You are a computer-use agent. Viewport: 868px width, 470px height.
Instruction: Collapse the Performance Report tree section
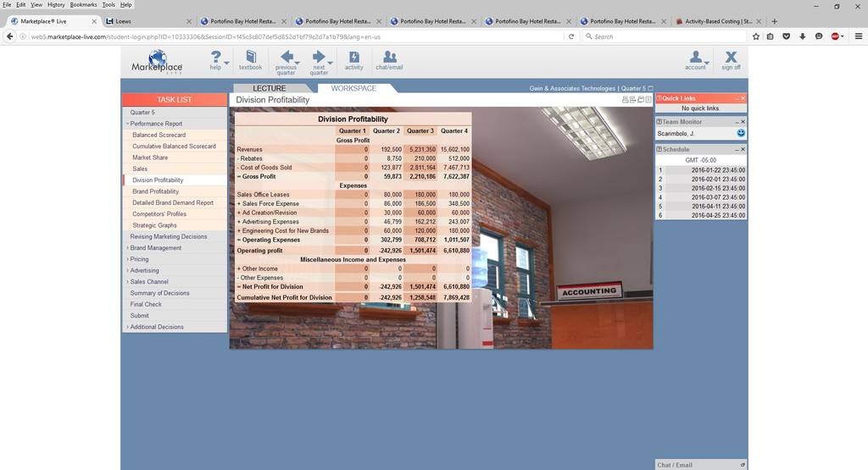[x=127, y=124]
